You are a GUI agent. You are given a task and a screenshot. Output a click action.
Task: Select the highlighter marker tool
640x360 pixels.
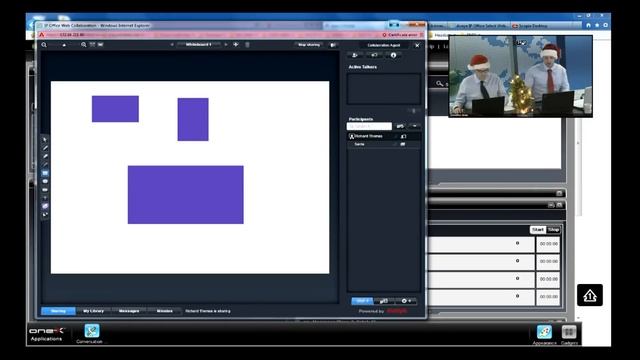(x=45, y=156)
